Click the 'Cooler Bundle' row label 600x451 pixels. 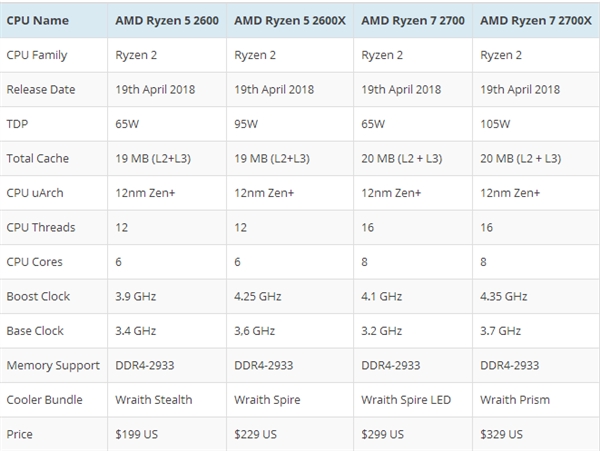(x=44, y=400)
